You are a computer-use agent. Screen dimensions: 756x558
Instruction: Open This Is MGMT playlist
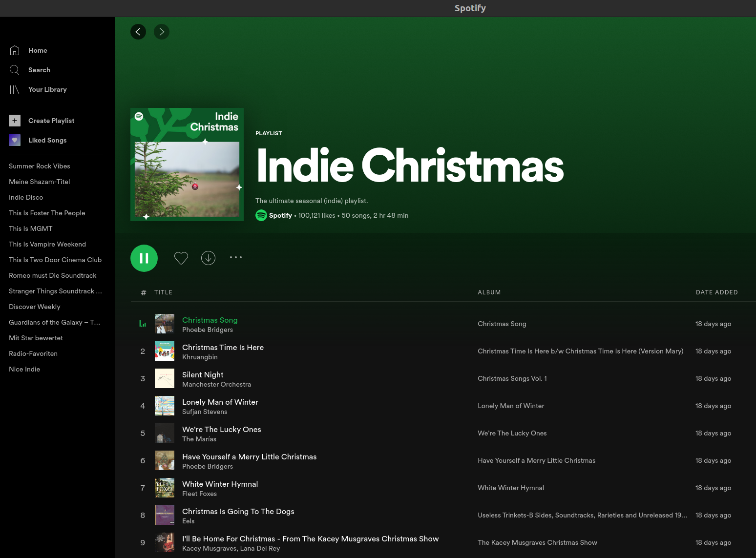pos(31,228)
